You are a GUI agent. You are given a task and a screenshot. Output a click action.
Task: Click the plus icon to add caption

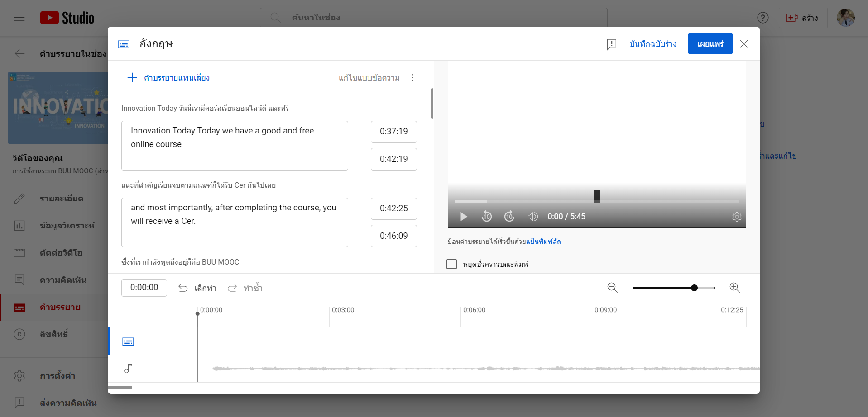pyautogui.click(x=132, y=78)
